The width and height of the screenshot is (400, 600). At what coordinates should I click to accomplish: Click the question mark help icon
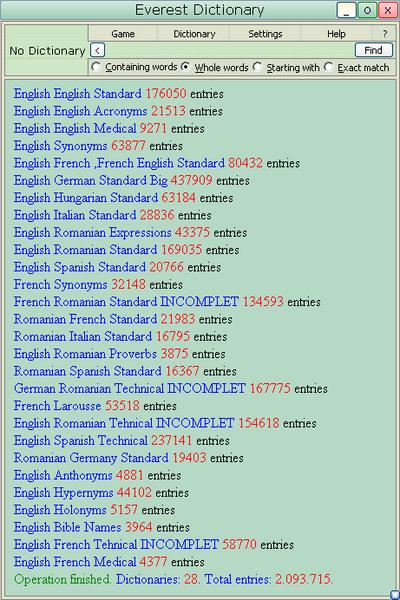pos(385,34)
